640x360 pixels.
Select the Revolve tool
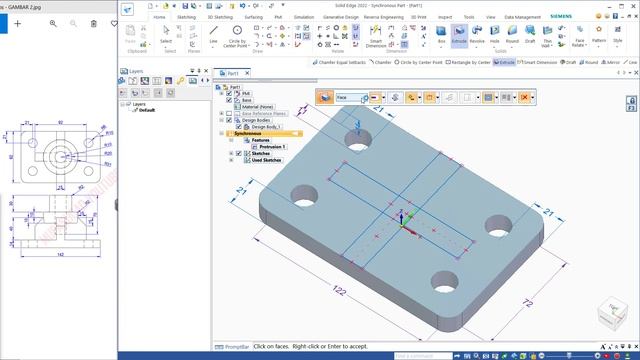pyautogui.click(x=477, y=35)
